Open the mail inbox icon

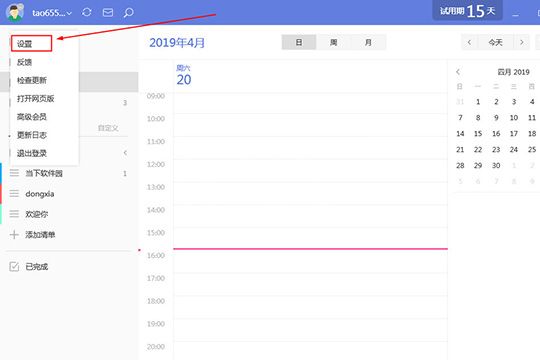coord(108,13)
